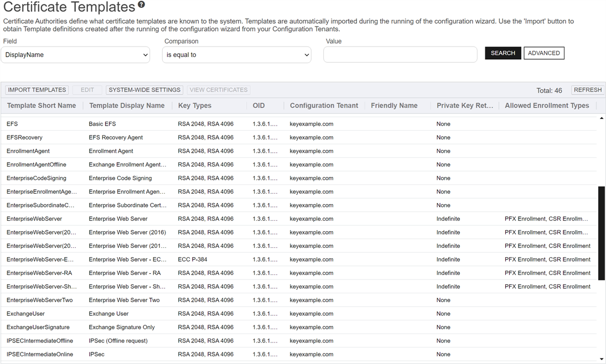Sort by Template Display Name column
The image size is (606, 364).
[x=127, y=106]
